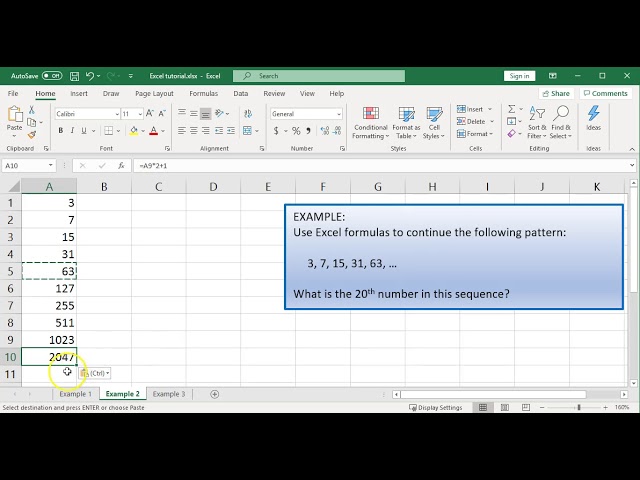Open the File menu tab
The image size is (640, 480).
[x=13, y=93]
